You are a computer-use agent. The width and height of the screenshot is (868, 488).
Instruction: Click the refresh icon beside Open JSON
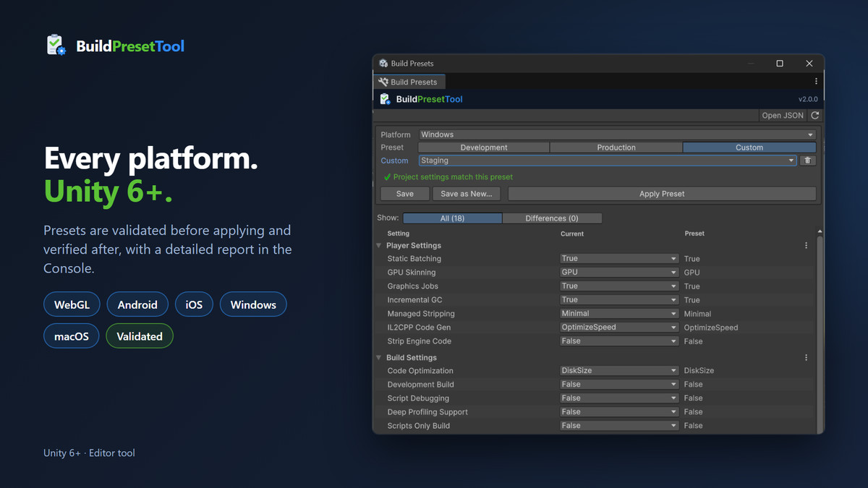(815, 116)
